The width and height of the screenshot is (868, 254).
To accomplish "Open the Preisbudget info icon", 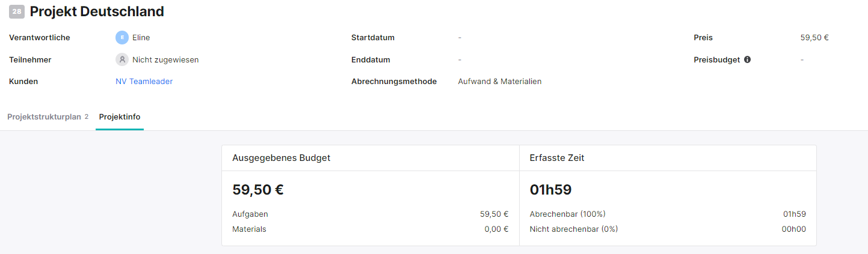I will pyautogui.click(x=747, y=59).
